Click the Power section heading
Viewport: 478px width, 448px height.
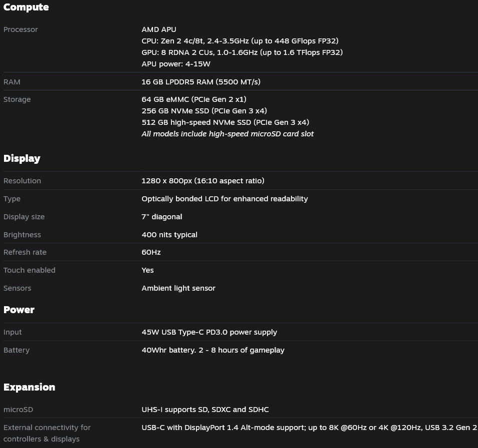point(19,310)
